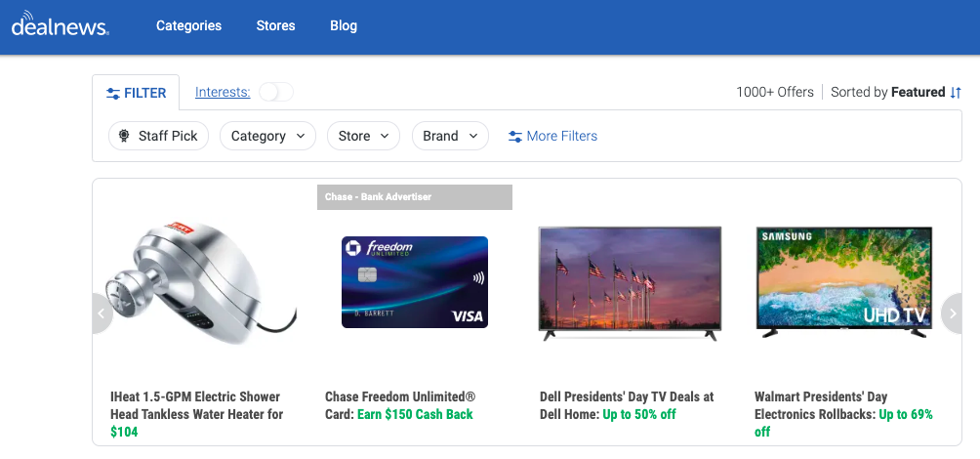Click the Samsung UHD TV thumbnail

click(844, 282)
